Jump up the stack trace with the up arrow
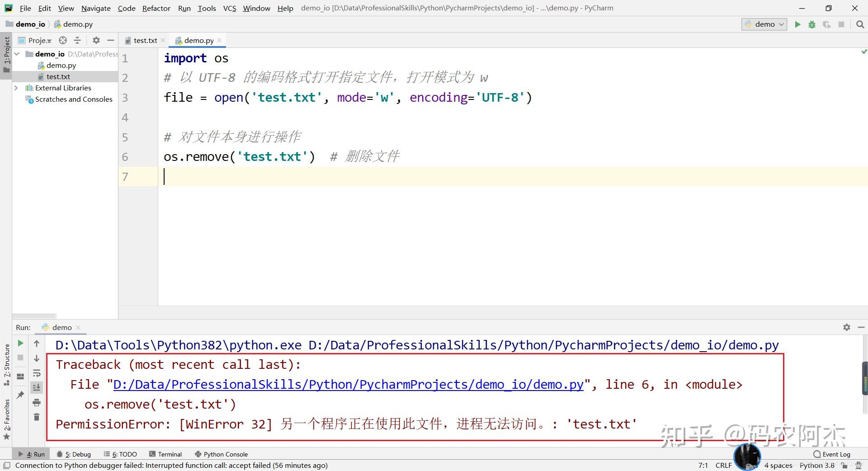The image size is (868, 471). point(37,344)
